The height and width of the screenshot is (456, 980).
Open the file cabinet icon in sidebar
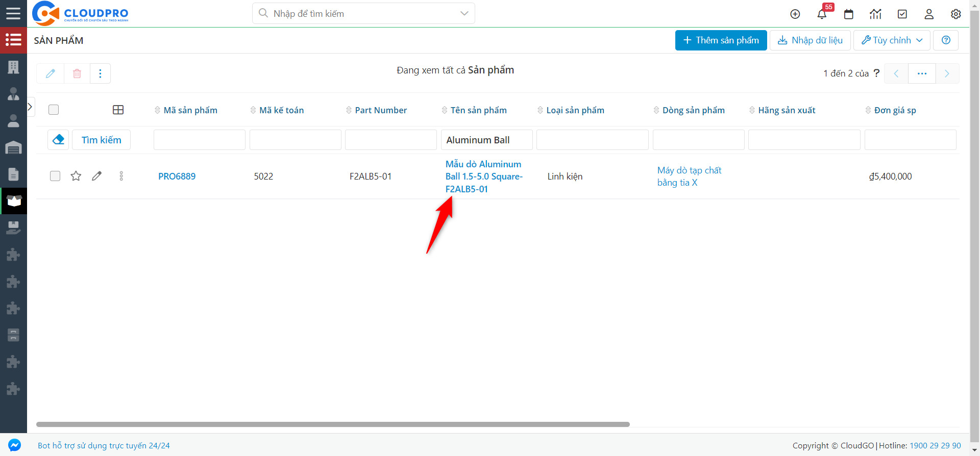[x=13, y=335]
